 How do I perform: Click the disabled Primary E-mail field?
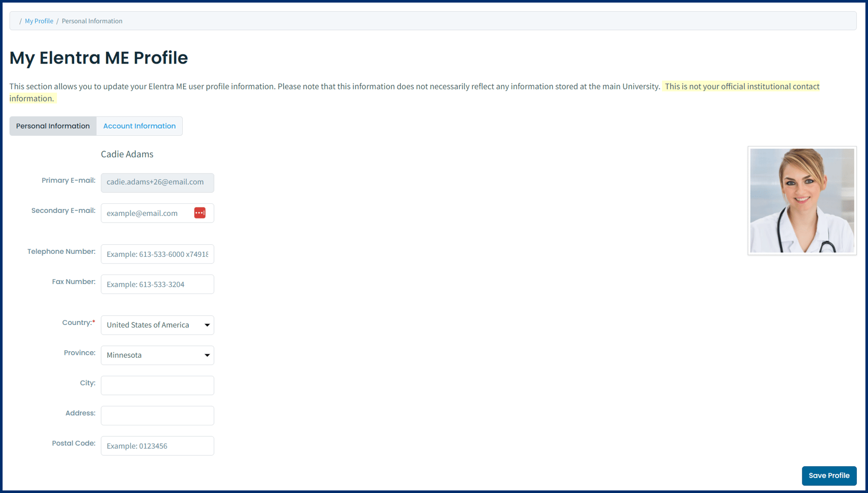[x=157, y=182]
